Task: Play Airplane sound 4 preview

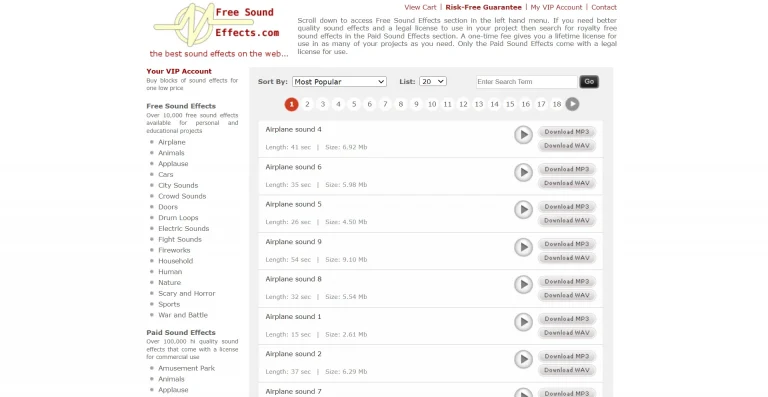Action: point(523,135)
